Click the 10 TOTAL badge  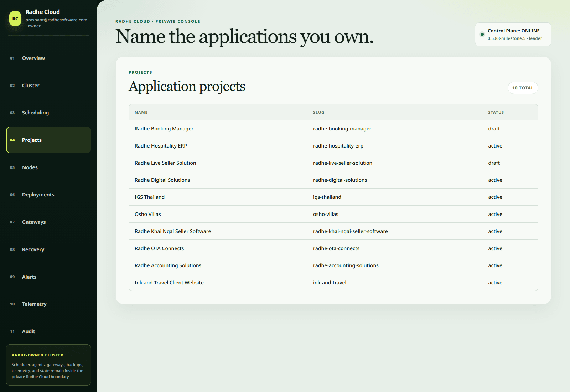523,88
